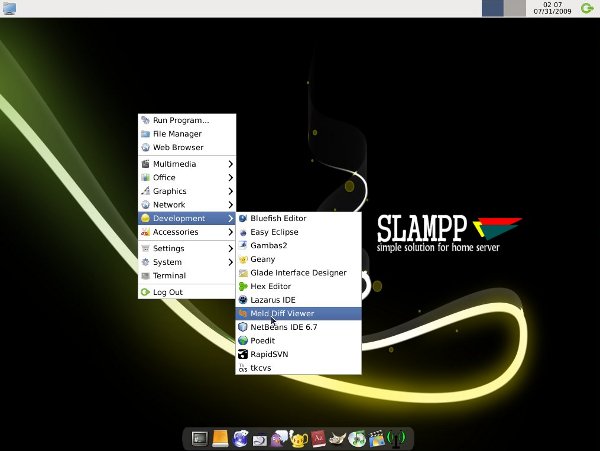
Task: Click the clock showing 07/31/2009
Action: pos(553,8)
